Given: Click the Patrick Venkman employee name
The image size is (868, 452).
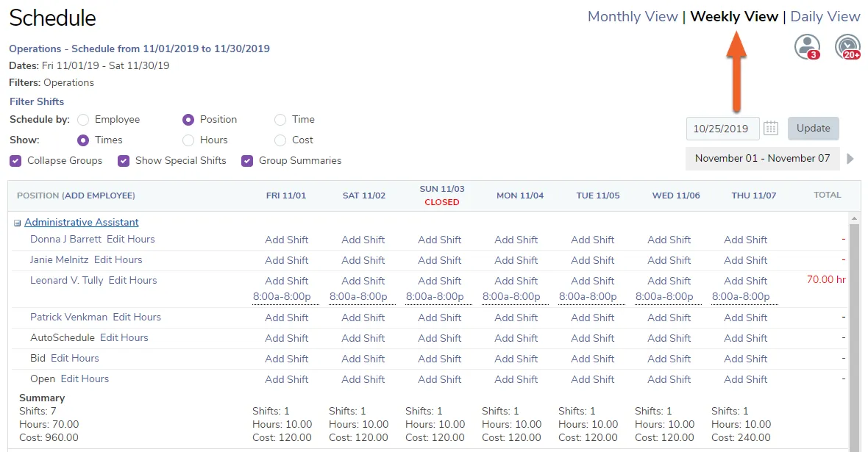Looking at the screenshot, I should coord(68,318).
